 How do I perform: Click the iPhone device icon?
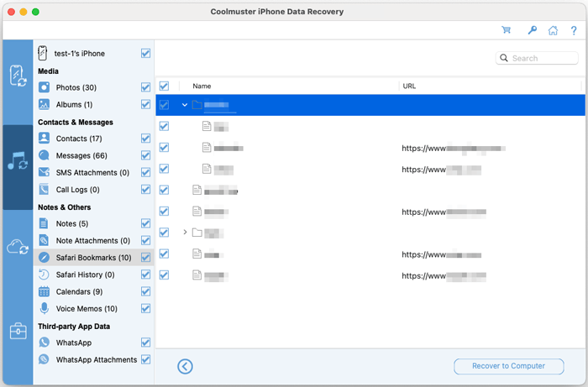pyautogui.click(x=42, y=53)
